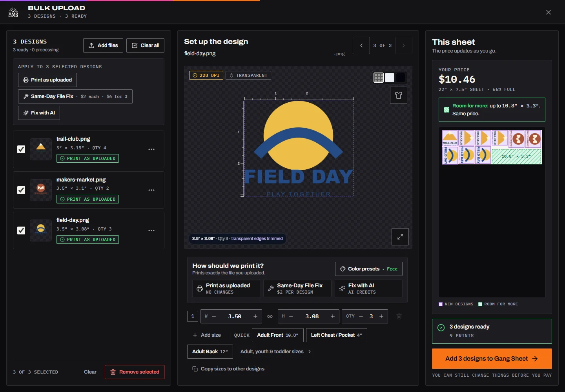Decrease width with minus icon

tap(214, 316)
